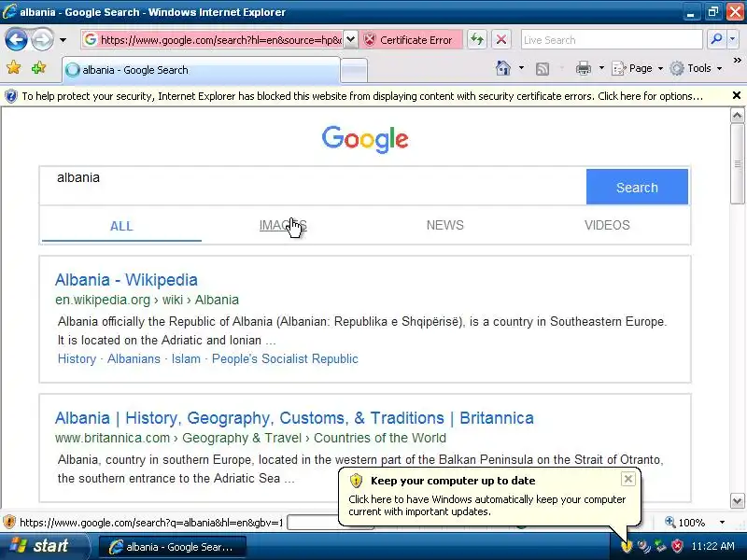Open search provider options dropdown arrow
The width and height of the screenshot is (747, 560).
pos(733,39)
